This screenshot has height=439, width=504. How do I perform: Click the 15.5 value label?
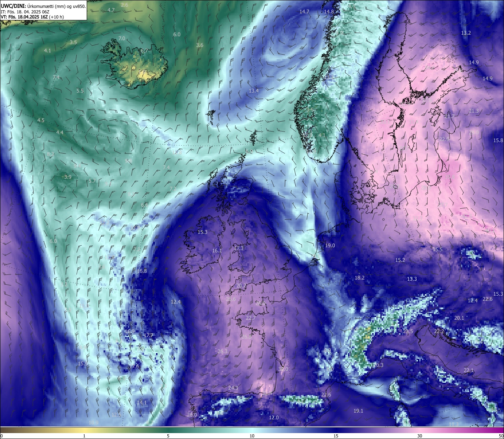[437, 249]
